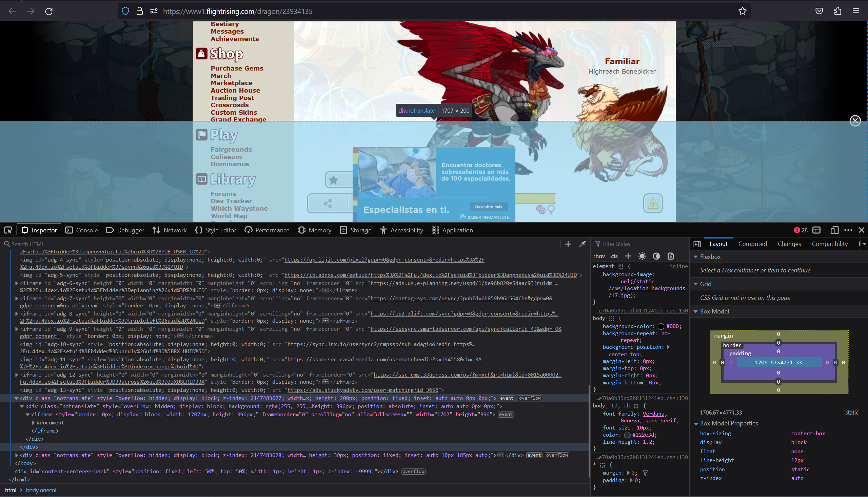The height and width of the screenshot is (497, 868).
Task: Click the error count badge icon
Action: 797,230
